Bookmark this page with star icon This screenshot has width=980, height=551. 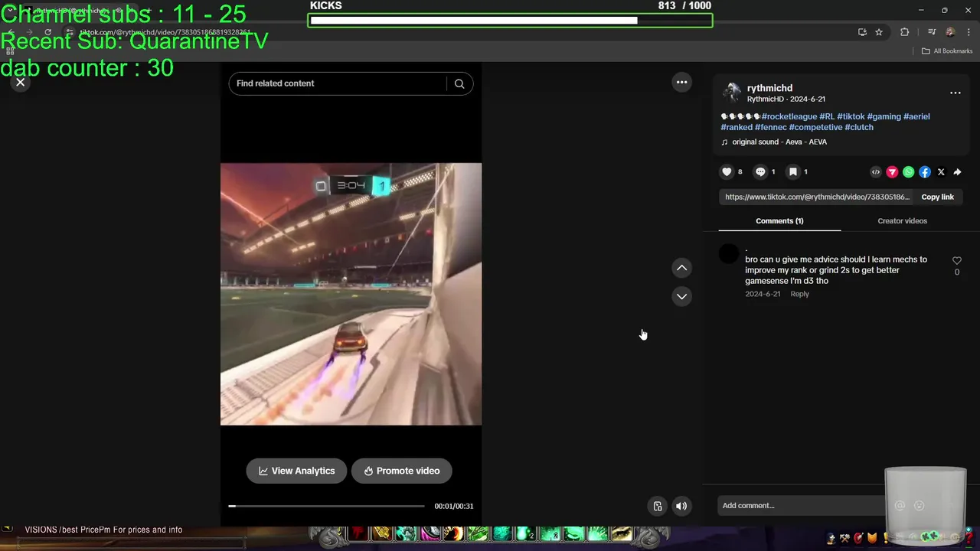[x=879, y=32]
